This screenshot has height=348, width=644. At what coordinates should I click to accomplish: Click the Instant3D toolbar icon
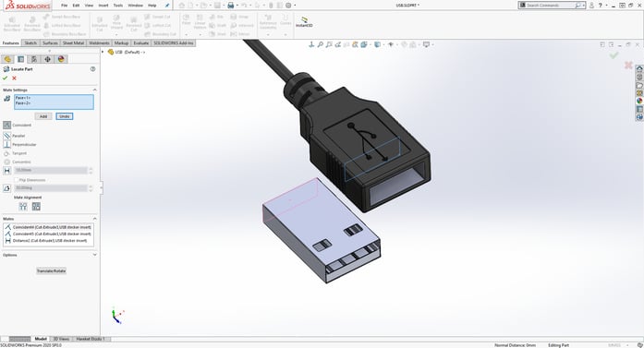[x=304, y=21]
